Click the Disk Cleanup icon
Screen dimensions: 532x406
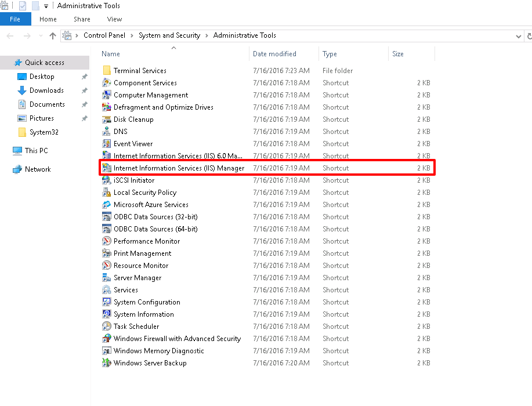pos(107,119)
